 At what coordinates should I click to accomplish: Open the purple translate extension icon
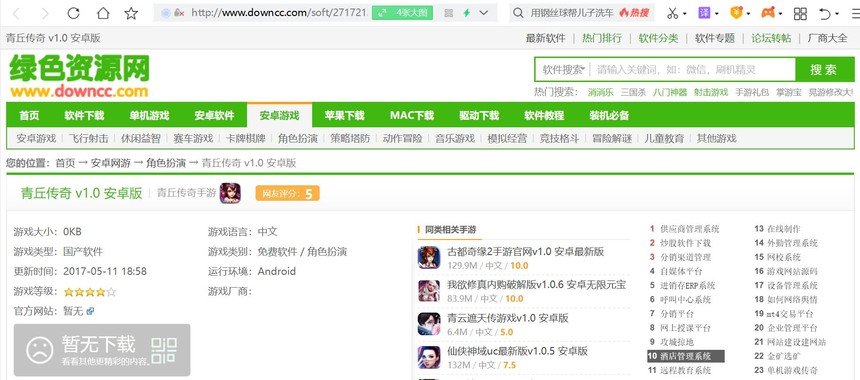pos(704,13)
